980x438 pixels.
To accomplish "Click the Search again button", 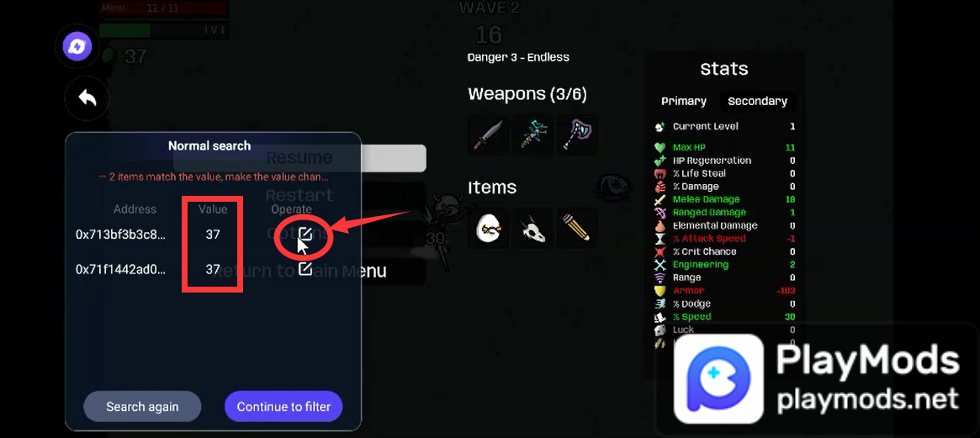I will click(x=142, y=407).
